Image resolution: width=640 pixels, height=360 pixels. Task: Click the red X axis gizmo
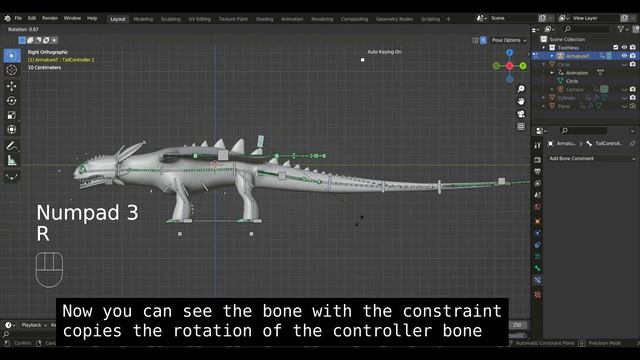tap(509, 66)
